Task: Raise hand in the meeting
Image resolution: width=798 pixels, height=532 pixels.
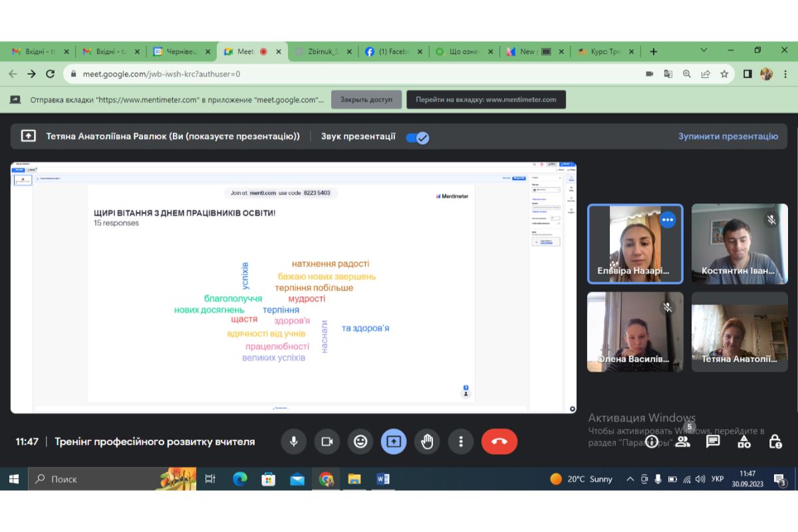Action: point(428,442)
